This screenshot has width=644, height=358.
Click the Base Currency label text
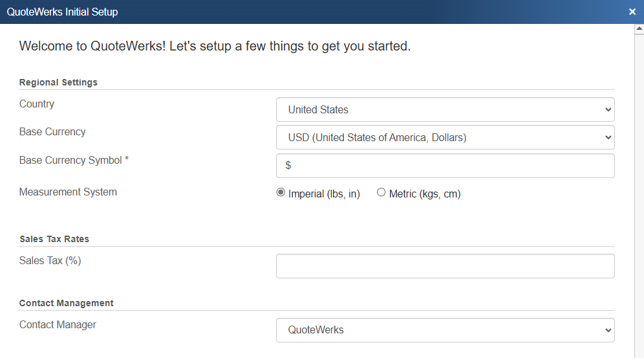click(52, 132)
